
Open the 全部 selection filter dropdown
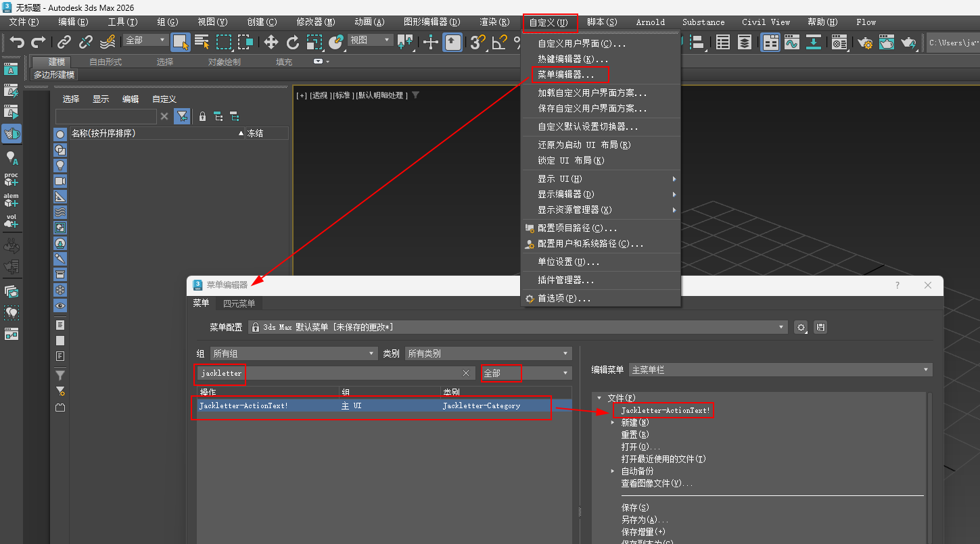pyautogui.click(x=145, y=41)
